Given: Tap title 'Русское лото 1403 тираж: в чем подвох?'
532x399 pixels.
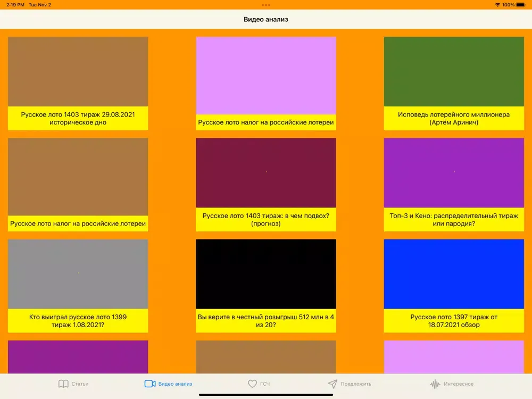Looking at the screenshot, I should coord(266,216).
